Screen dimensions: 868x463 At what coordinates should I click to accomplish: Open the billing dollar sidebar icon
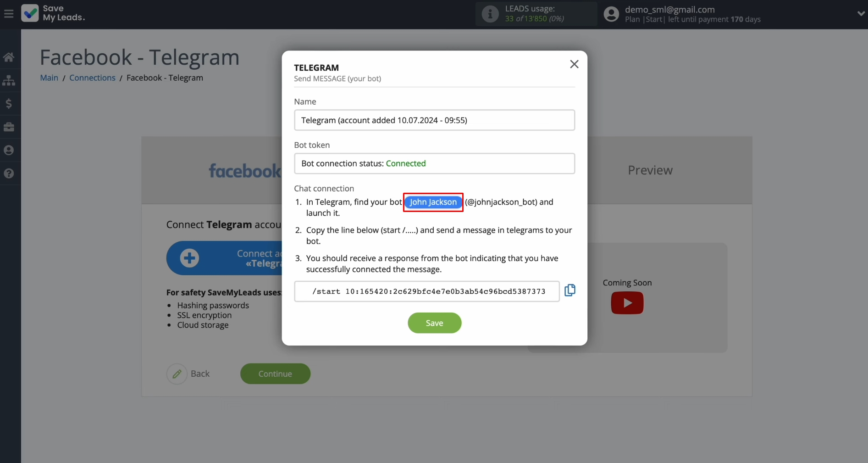[x=9, y=104]
